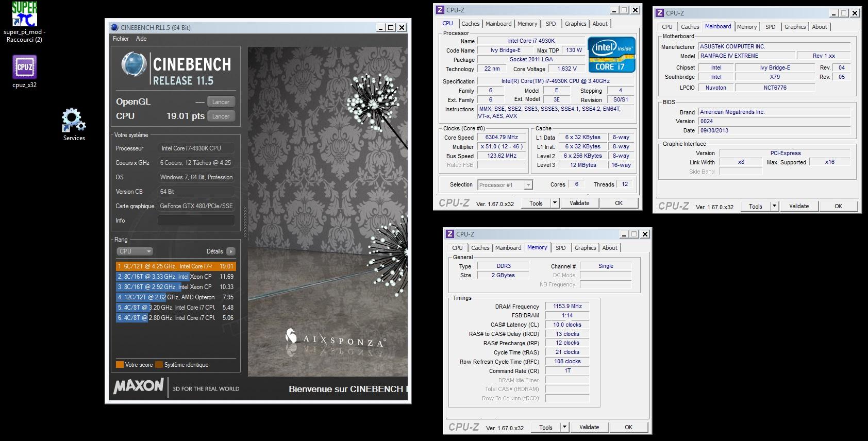The width and height of the screenshot is (868, 441).
Task: Click the CINEBENCH title bar app icon
Action: (x=114, y=27)
